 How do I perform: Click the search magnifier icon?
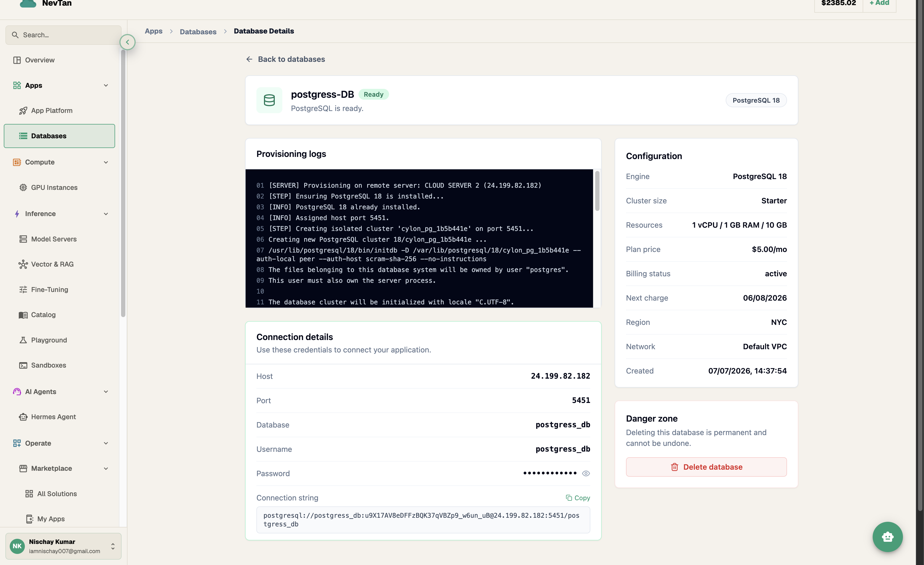click(x=15, y=35)
